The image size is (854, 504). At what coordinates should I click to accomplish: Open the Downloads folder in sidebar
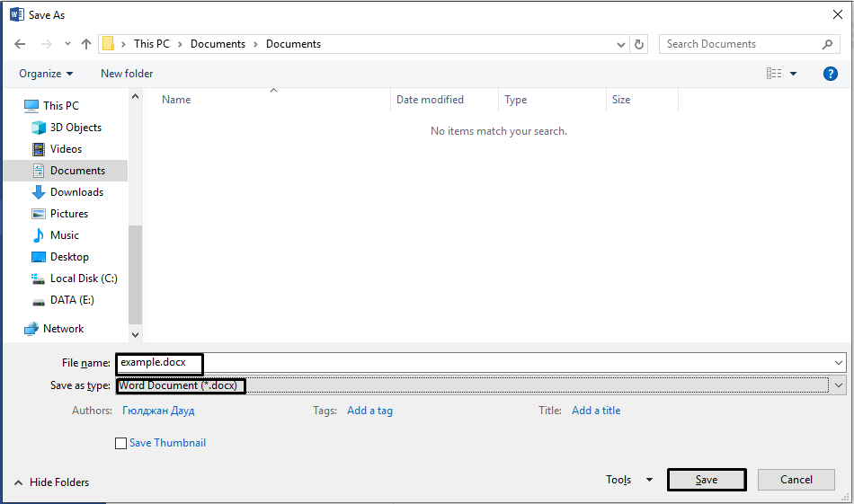(x=76, y=192)
